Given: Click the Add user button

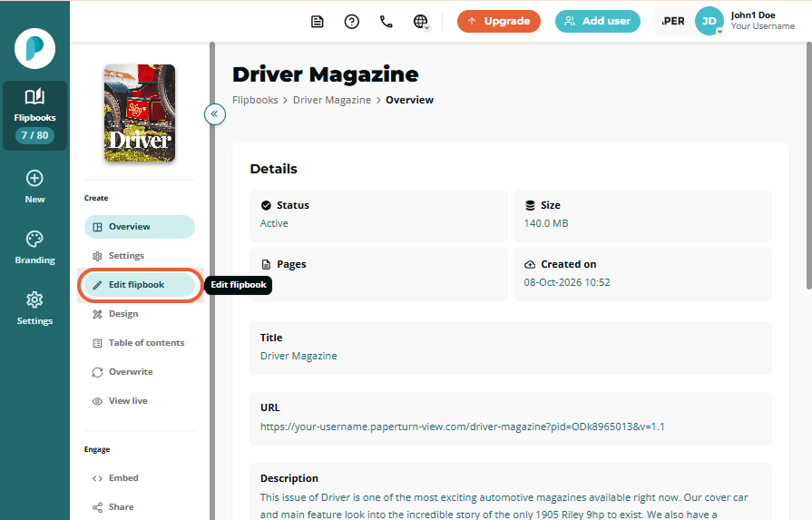Looking at the screenshot, I should (598, 21).
